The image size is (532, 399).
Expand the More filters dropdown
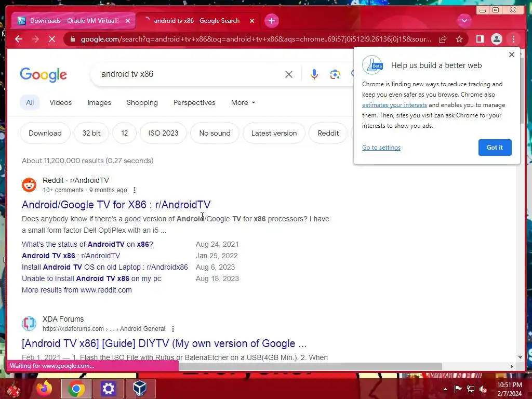coord(243,102)
